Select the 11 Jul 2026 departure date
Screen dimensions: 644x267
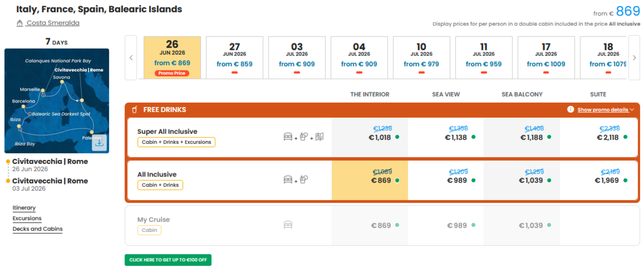click(x=484, y=58)
